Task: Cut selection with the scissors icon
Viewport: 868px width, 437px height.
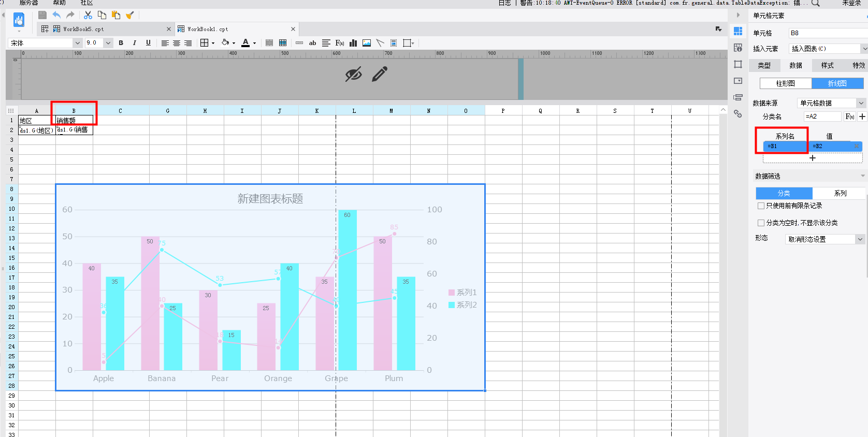Action: (x=88, y=15)
